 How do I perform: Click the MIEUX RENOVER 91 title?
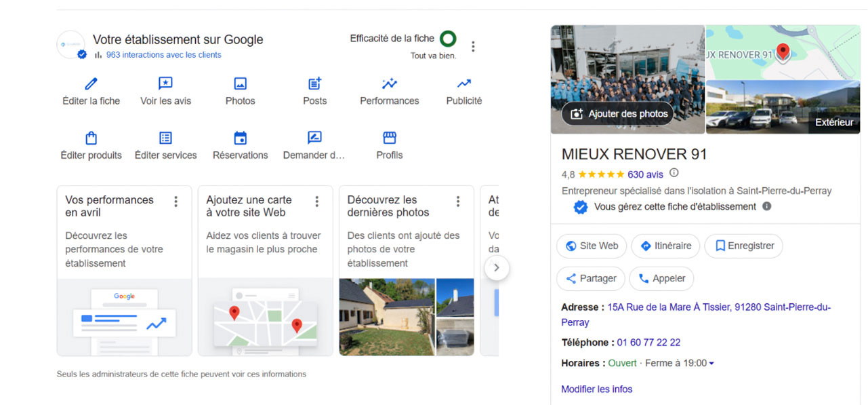tap(634, 154)
